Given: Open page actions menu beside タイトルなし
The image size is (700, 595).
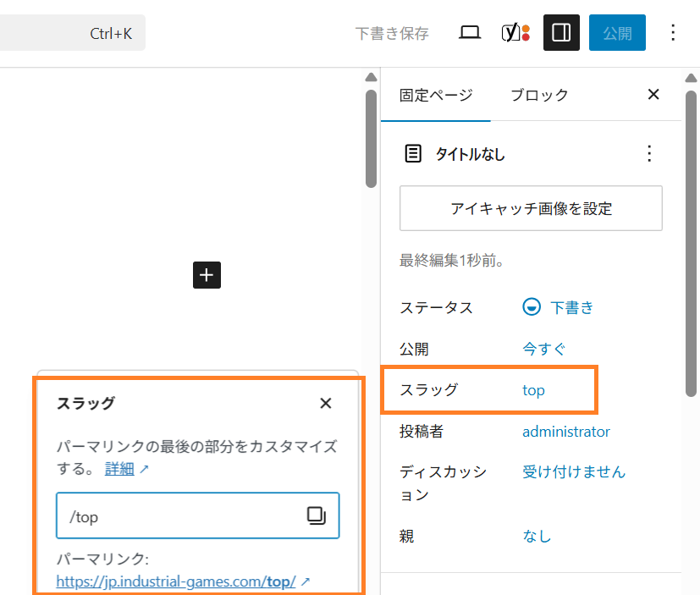Looking at the screenshot, I should [x=649, y=153].
